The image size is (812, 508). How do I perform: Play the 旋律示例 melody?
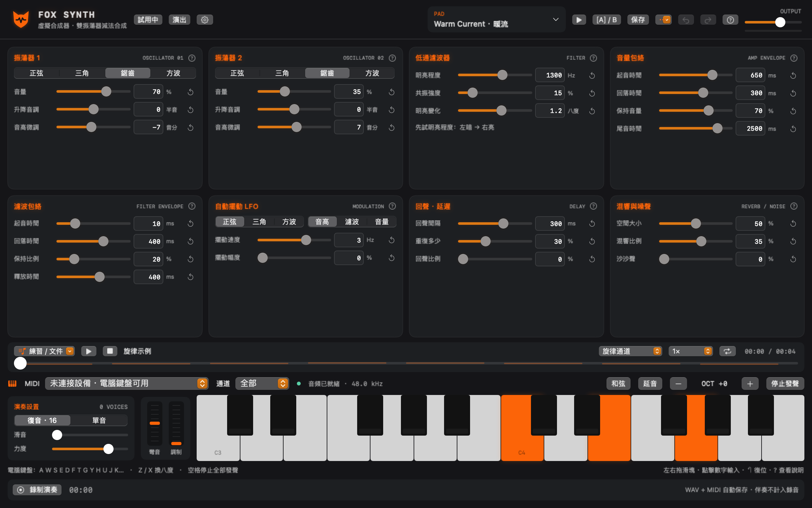[x=88, y=351]
